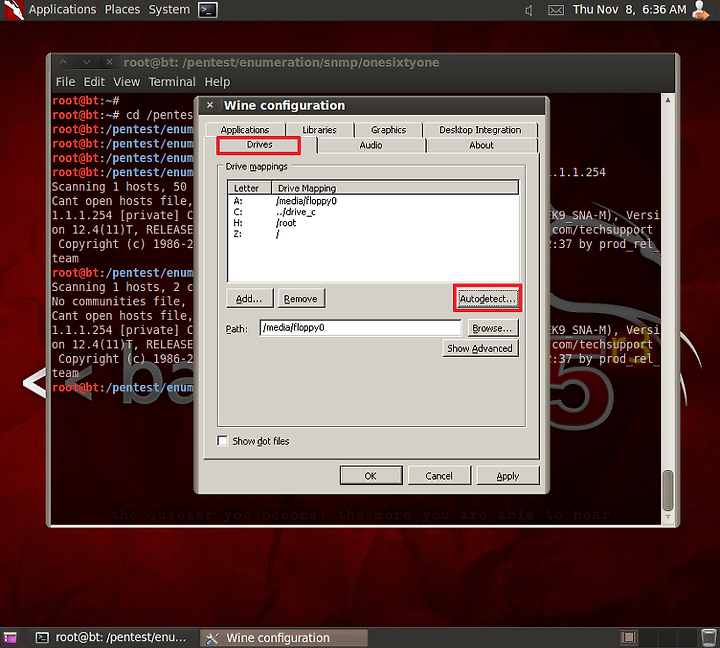The width and height of the screenshot is (720, 648).
Task: Open the Places panel menu
Action: point(122,9)
